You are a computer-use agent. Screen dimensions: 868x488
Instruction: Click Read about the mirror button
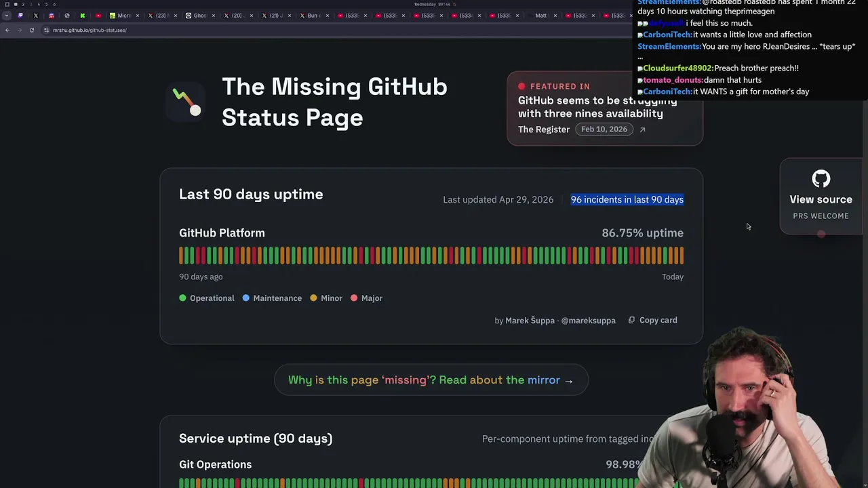click(x=431, y=380)
